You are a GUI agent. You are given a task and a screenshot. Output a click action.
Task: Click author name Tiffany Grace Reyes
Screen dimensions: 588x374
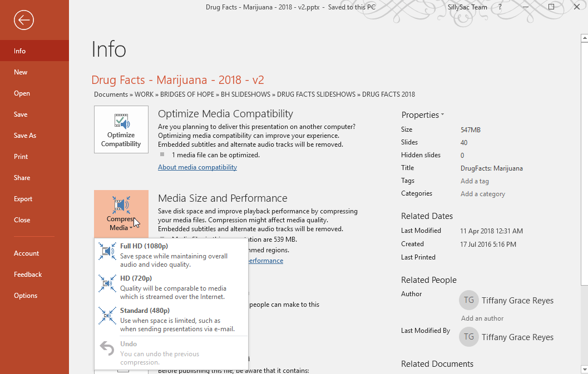tap(517, 301)
